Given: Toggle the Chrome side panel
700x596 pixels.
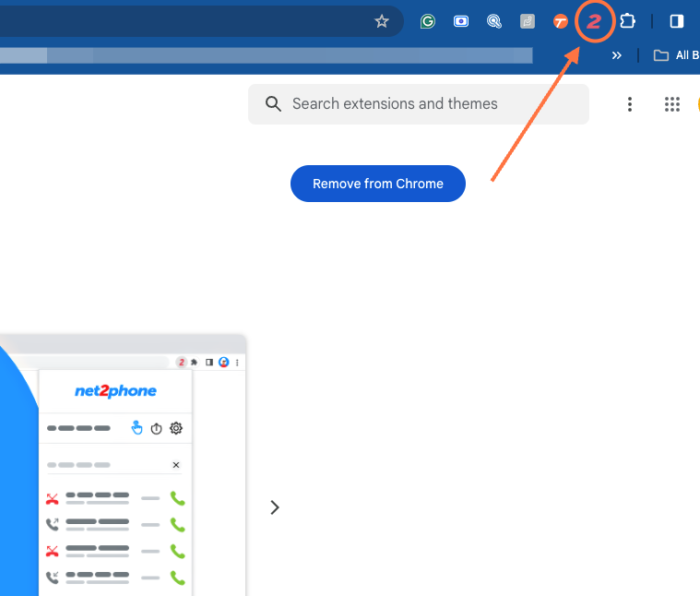Looking at the screenshot, I should [x=676, y=21].
